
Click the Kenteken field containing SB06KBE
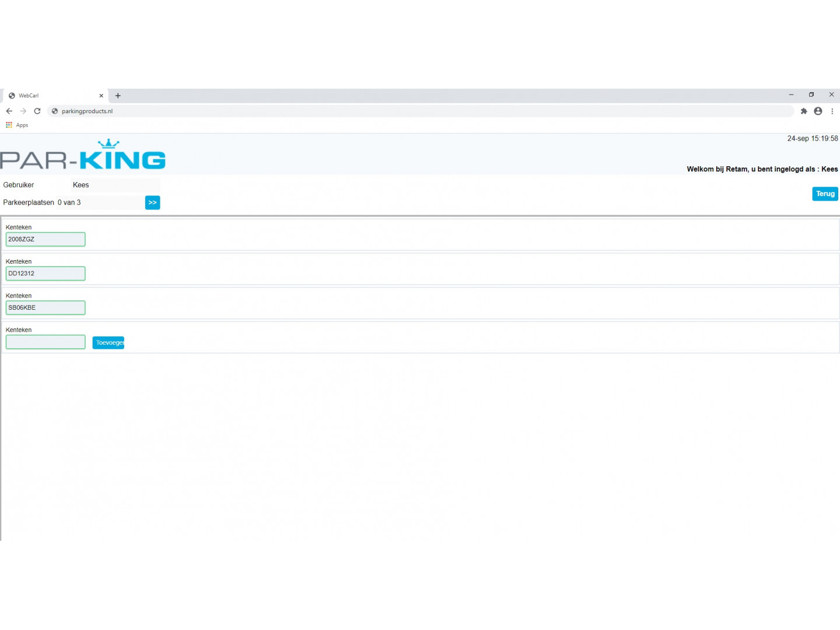(45, 307)
